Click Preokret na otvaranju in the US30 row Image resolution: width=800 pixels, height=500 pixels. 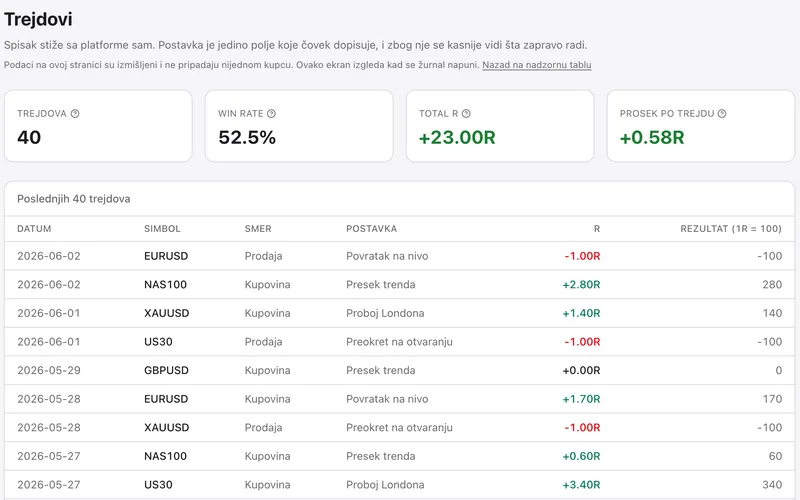pyautogui.click(x=399, y=342)
